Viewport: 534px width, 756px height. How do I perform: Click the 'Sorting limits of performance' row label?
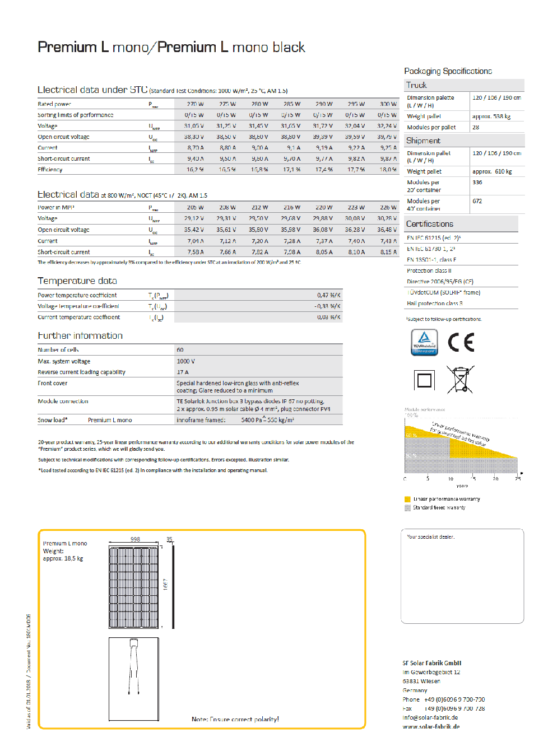pyautogui.click(x=75, y=115)
